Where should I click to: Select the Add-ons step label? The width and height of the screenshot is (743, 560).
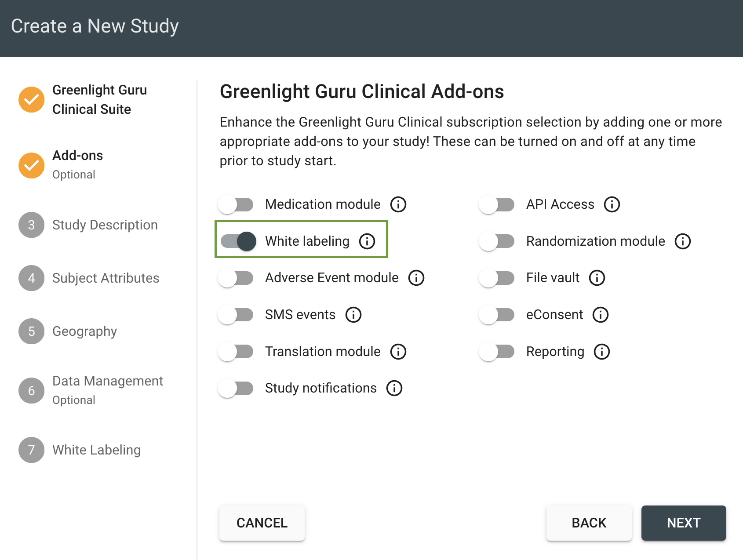77,156
